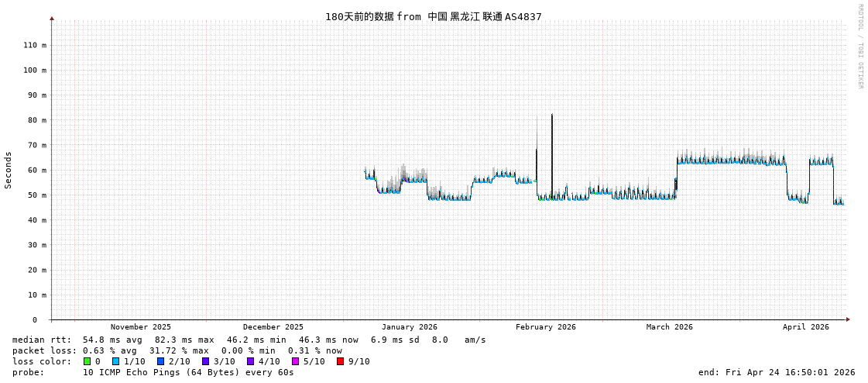This screenshot has height=383, width=868.
Task: Click the 3/10 loss color swatch
Action: click(x=205, y=361)
